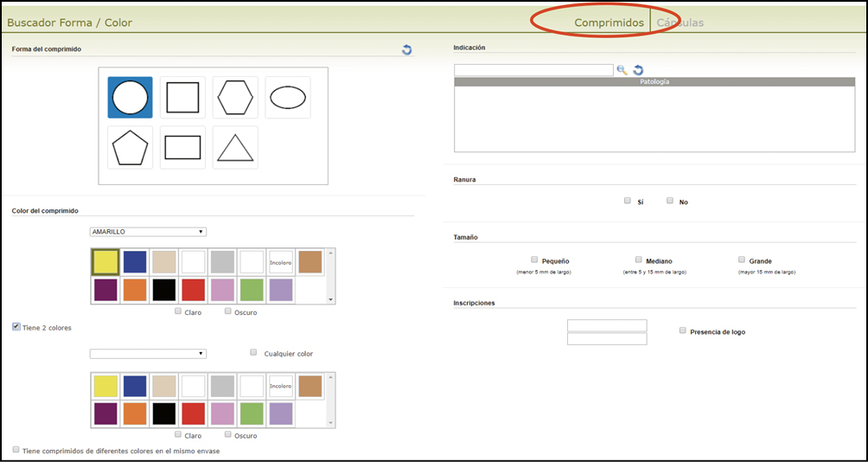This screenshot has height=462, width=868.
Task: Pick the hexagon tablet shape
Action: coord(235,98)
